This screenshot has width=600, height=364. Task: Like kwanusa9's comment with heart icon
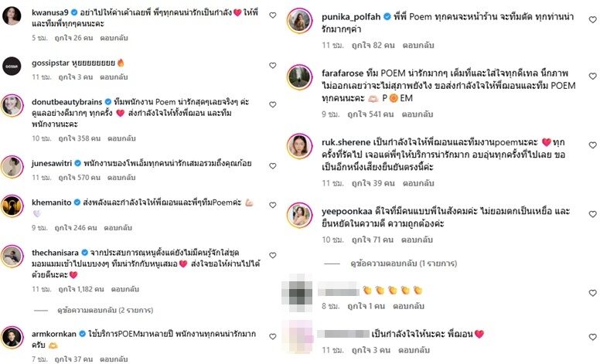click(273, 15)
